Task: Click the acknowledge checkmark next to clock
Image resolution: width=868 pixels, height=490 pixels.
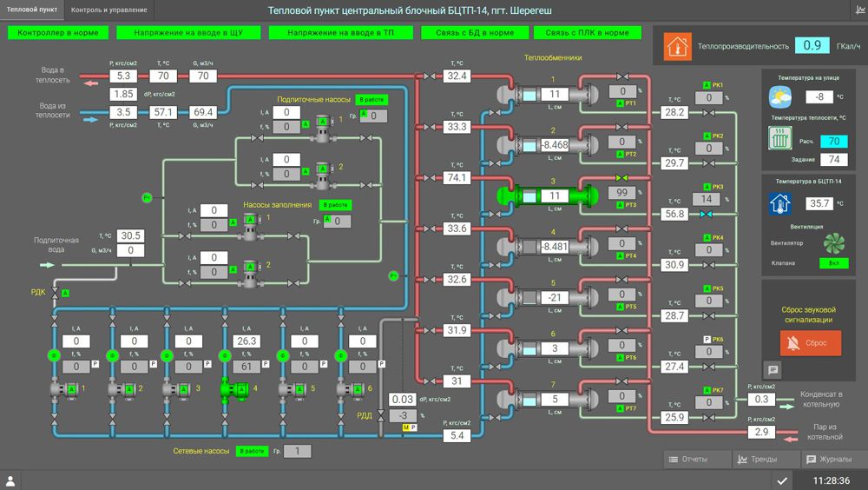Action: (x=782, y=480)
